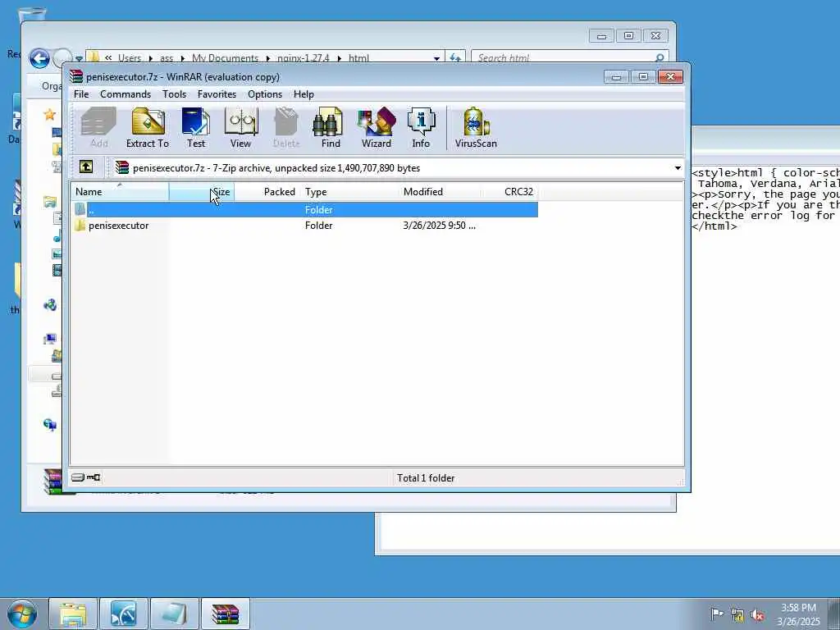840x630 pixels.
Task: Open the Options menu
Action: point(265,94)
